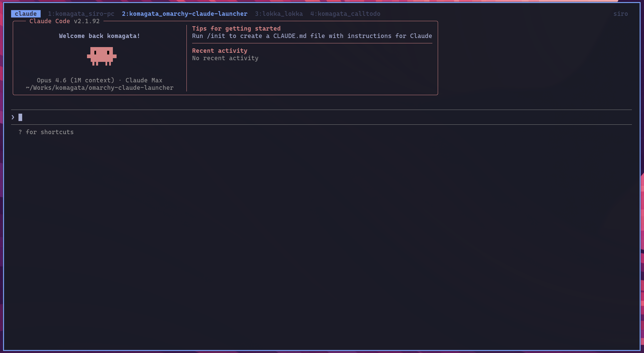
Task: Click the Welcome back komagata greeting
Action: coord(99,36)
